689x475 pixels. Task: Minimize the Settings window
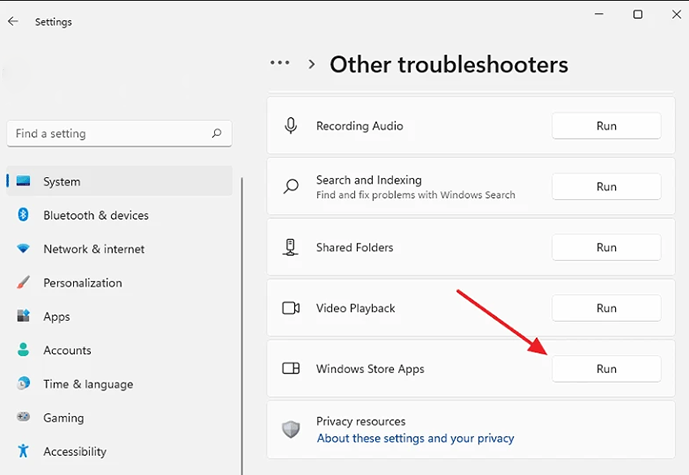click(599, 14)
